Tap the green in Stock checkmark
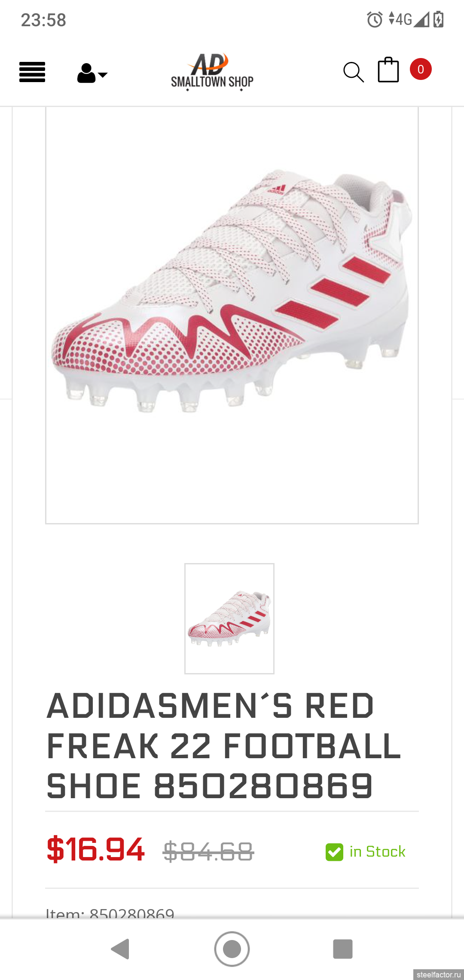 (x=334, y=852)
